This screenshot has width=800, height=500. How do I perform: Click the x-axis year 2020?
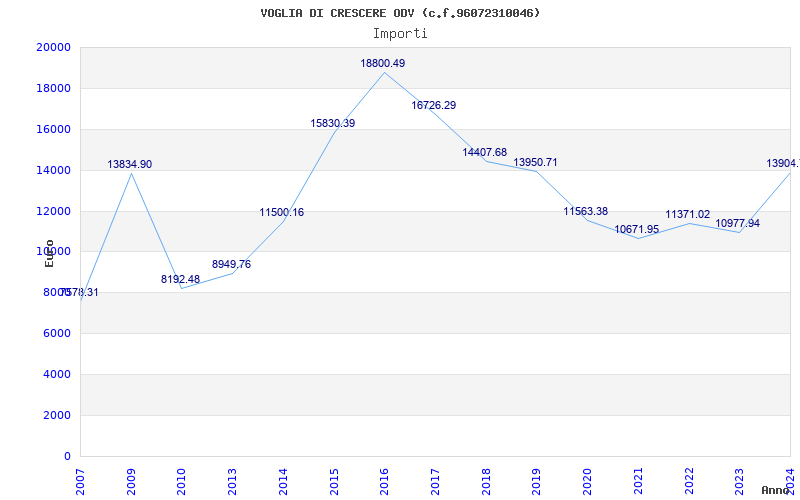click(x=587, y=482)
